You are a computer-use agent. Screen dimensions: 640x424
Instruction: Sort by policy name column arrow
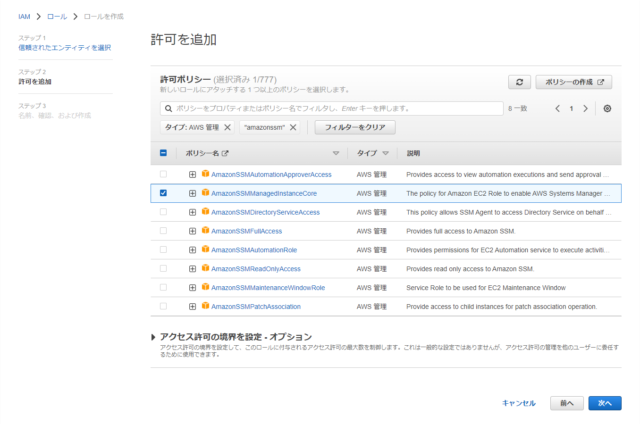[336, 153]
